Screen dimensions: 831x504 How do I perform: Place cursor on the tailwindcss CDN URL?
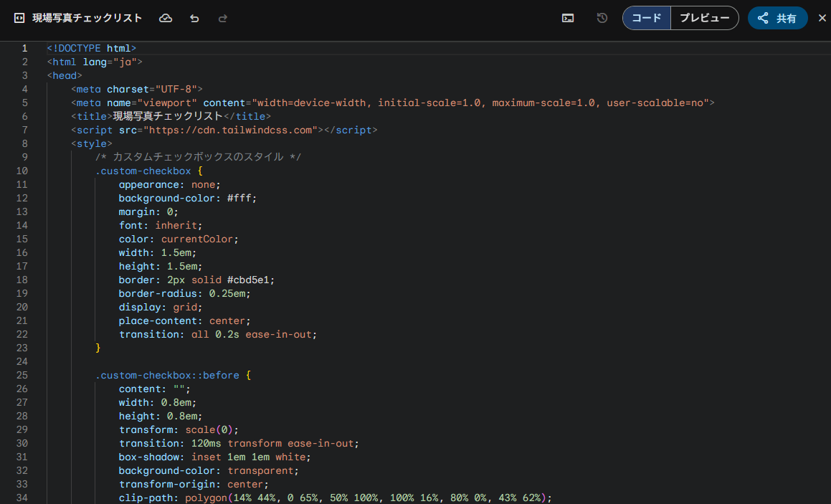pyautogui.click(x=230, y=130)
